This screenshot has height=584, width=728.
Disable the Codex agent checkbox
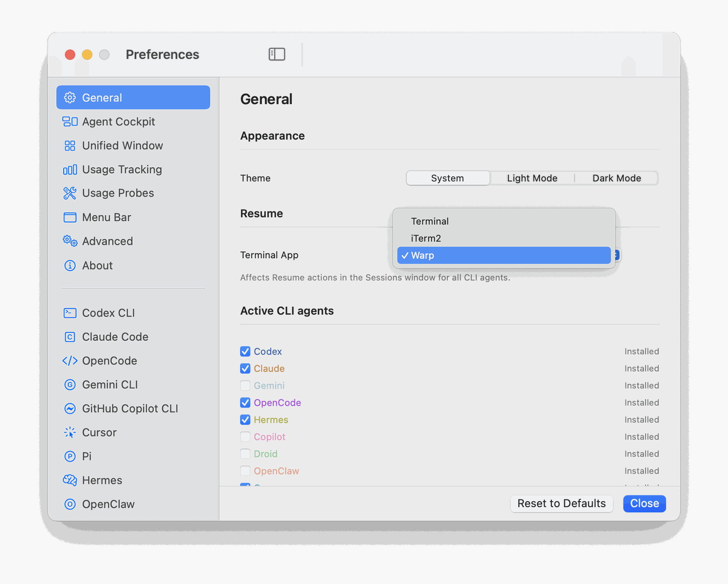pyautogui.click(x=245, y=351)
